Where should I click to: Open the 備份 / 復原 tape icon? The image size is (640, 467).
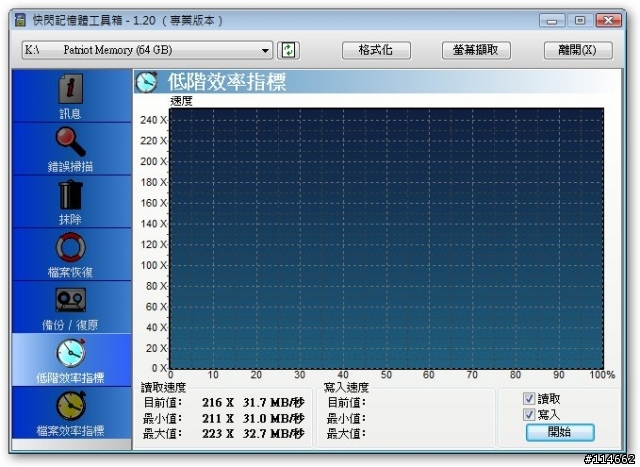[71, 300]
